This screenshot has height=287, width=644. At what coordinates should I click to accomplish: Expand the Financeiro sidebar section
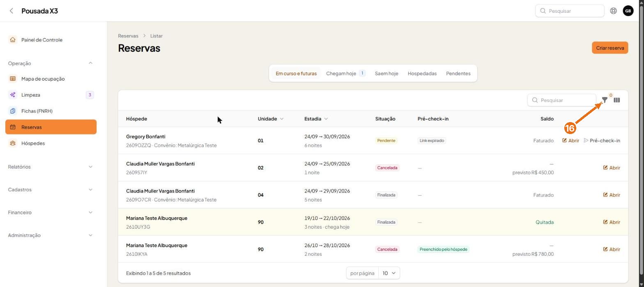[x=51, y=212]
